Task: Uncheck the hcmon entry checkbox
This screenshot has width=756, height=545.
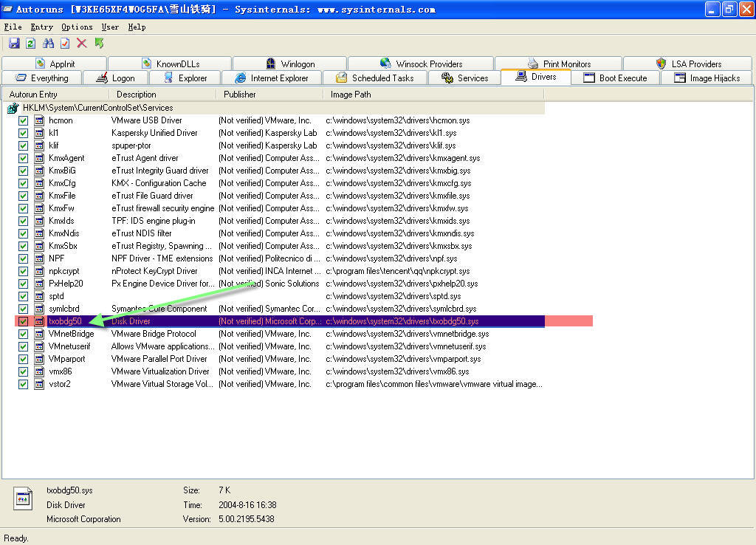Action: (23, 120)
